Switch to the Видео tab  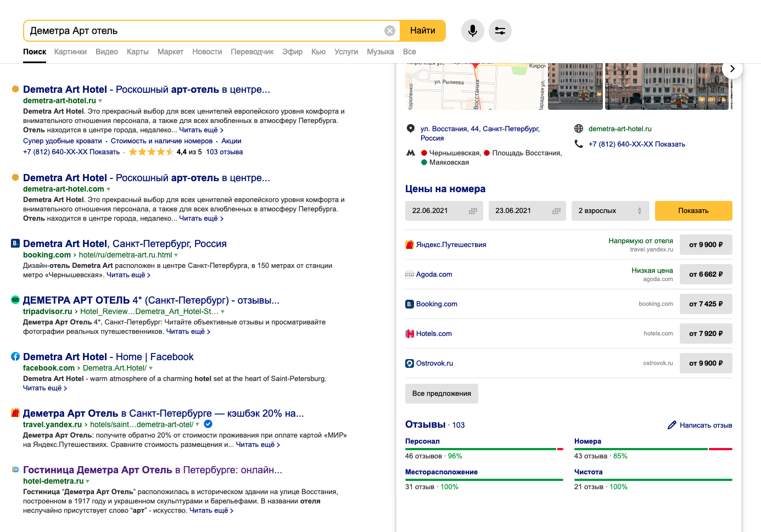[x=107, y=52]
